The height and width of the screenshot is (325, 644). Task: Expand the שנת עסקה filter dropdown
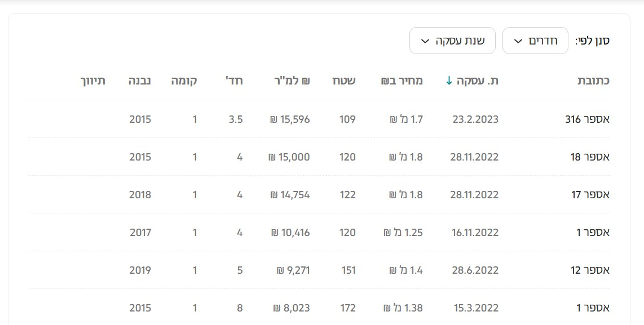click(452, 41)
